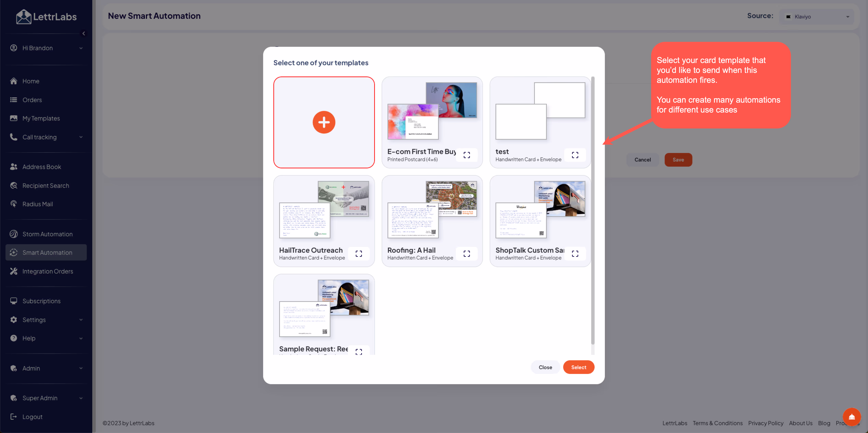
Task: Open the Klaviyo Source dropdown
Action: click(817, 17)
